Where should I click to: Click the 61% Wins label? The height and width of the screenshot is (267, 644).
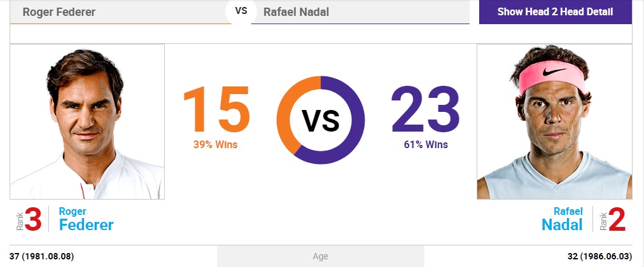pyautogui.click(x=426, y=144)
